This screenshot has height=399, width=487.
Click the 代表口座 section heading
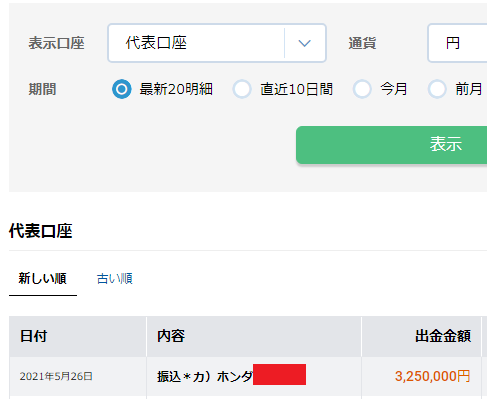tap(41, 231)
